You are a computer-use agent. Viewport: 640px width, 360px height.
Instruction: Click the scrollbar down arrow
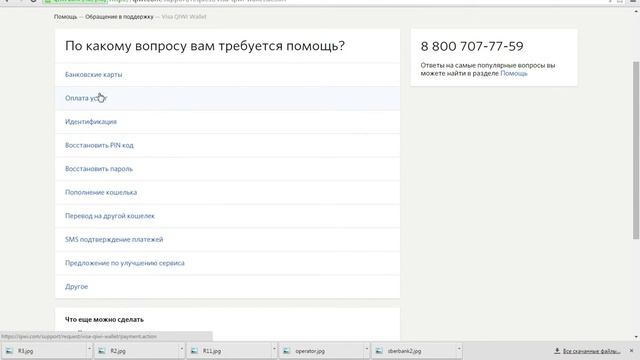(636, 337)
